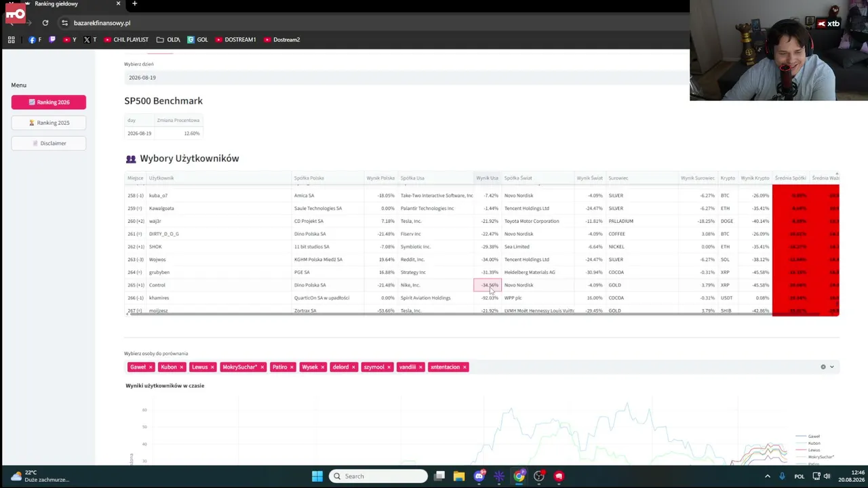Screen dimensions: 868x488
Task: Open Task View on the taskbar
Action: 439,476
